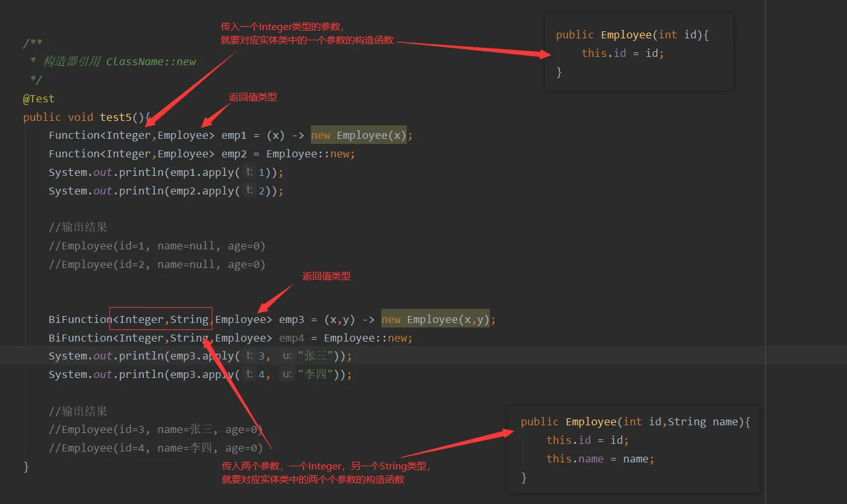Click the (x,y) lambda parameters
This screenshot has width=847, height=504.
tap(340, 320)
